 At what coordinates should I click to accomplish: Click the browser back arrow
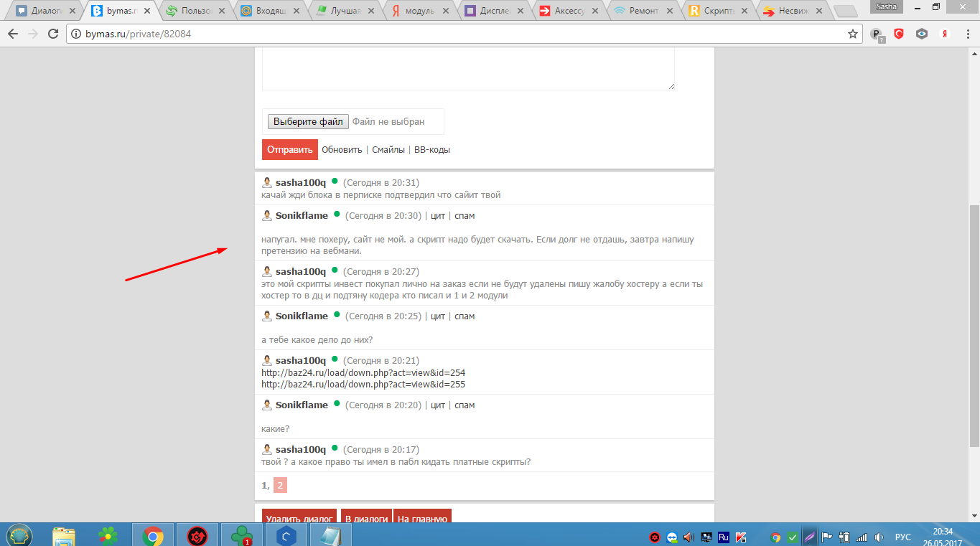click(13, 34)
